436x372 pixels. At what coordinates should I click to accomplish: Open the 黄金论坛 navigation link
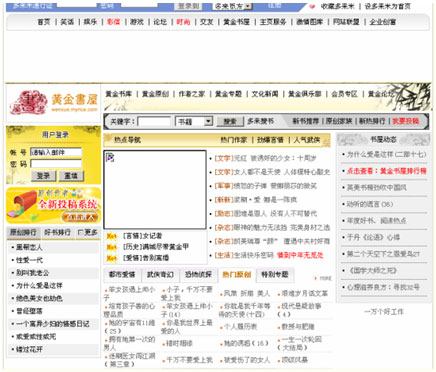click(x=380, y=94)
